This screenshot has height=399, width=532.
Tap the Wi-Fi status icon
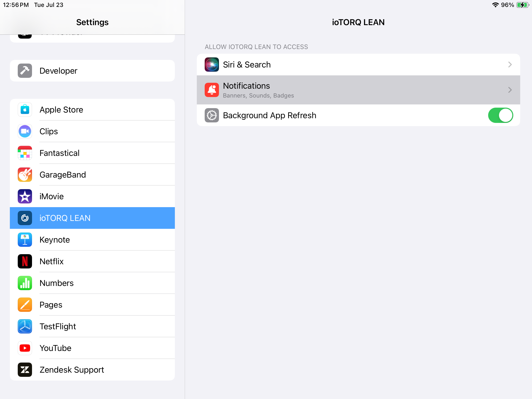[x=495, y=5]
